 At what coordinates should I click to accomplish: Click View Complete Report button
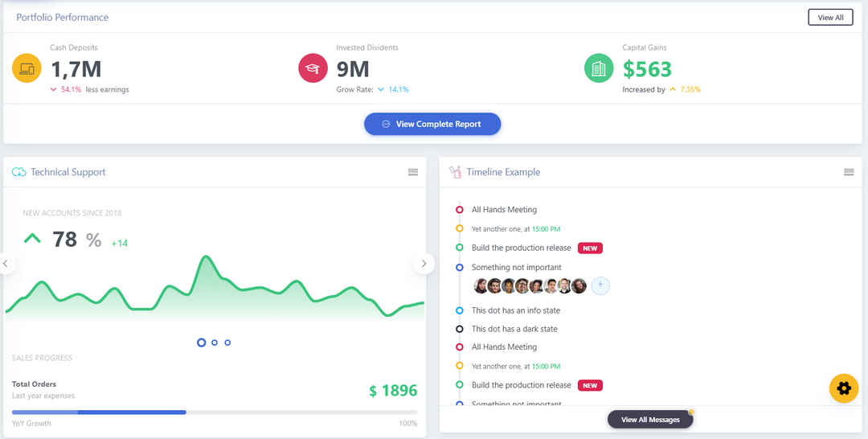(x=432, y=124)
